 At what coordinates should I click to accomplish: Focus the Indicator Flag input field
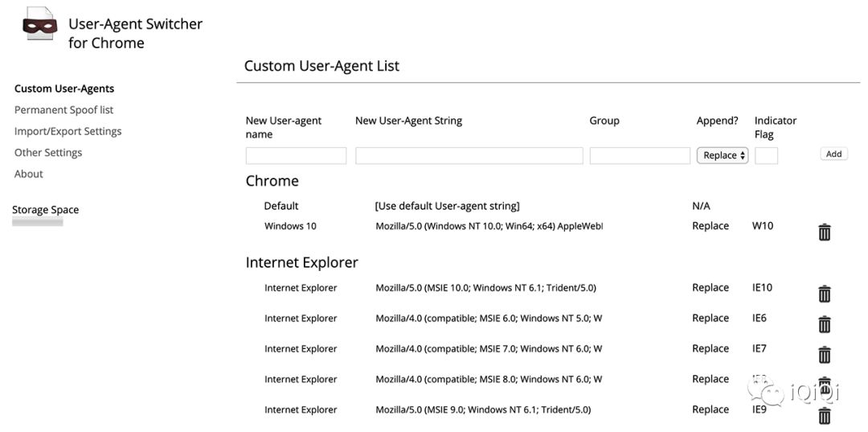tap(766, 155)
